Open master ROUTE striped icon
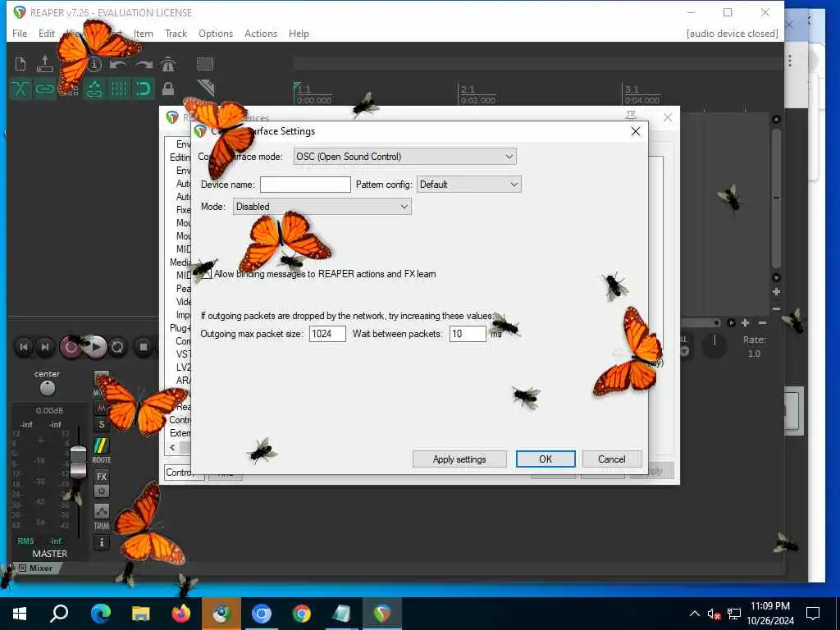Screen dimensions: 840x630 [x=101, y=445]
